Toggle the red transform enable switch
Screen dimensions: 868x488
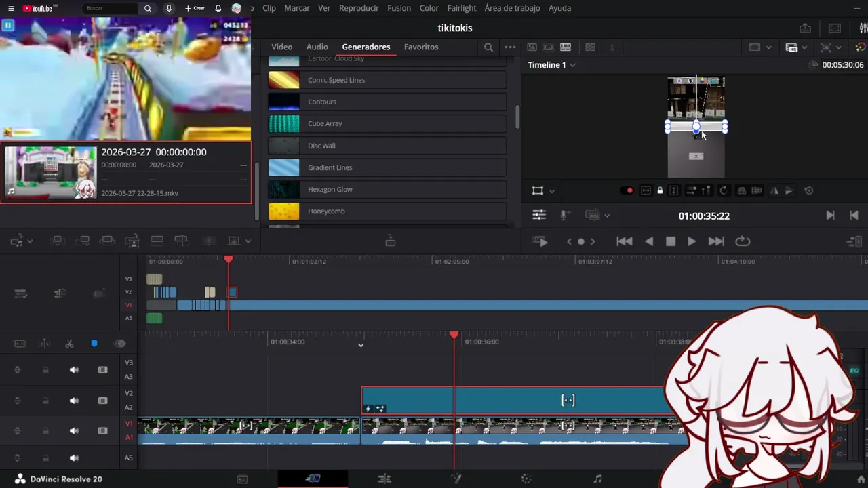point(627,190)
